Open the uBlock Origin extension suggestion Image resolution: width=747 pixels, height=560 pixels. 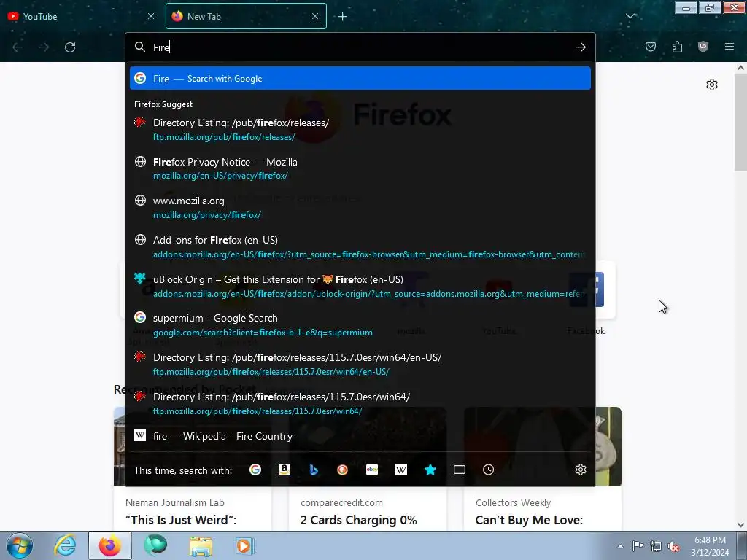[360, 286]
